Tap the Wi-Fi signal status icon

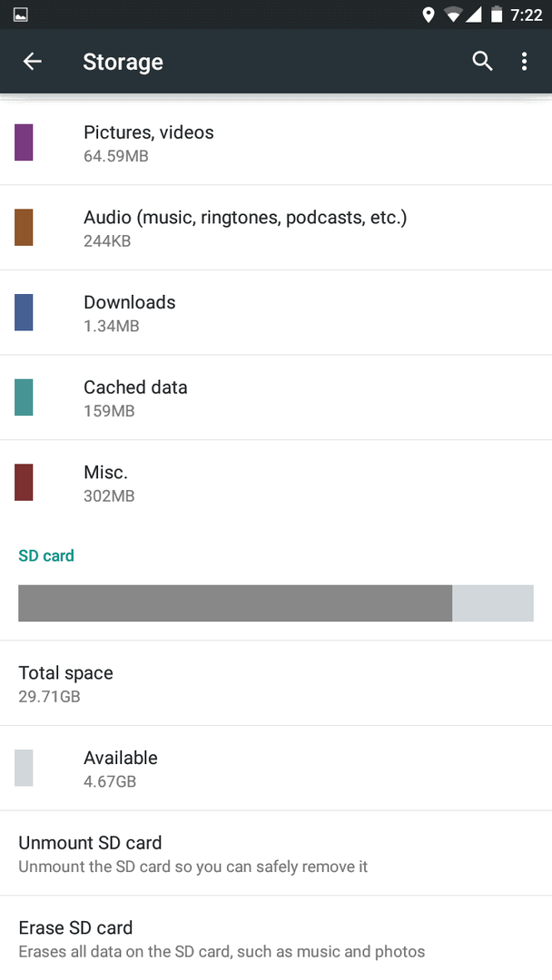click(x=452, y=15)
